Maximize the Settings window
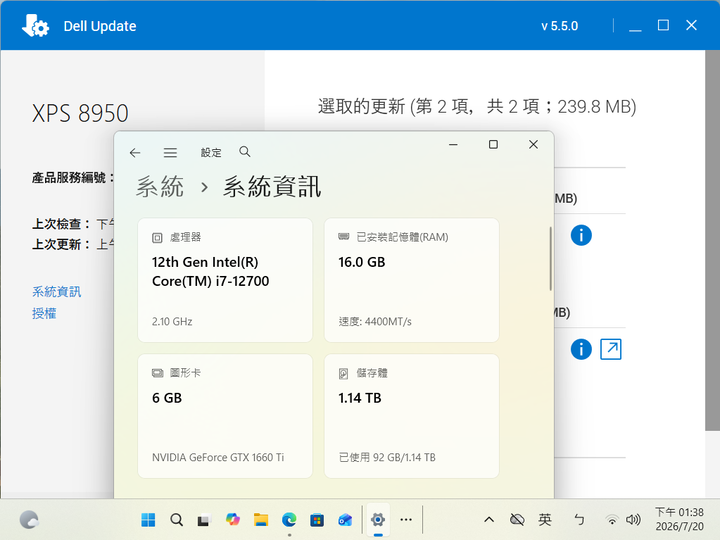Image resolution: width=720 pixels, height=540 pixels. coord(493,145)
